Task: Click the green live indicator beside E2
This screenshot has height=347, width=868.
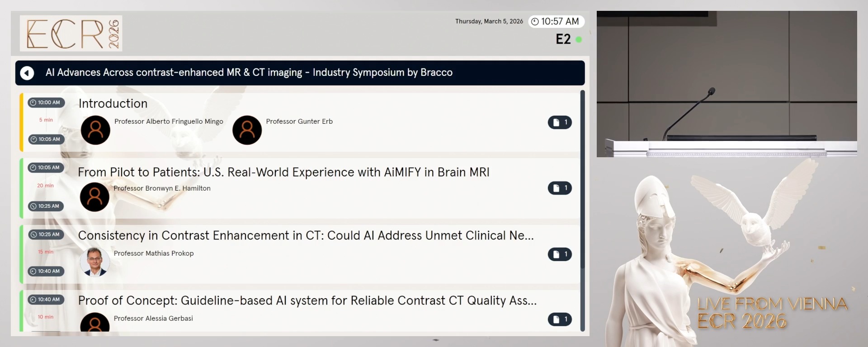Action: coord(579,40)
